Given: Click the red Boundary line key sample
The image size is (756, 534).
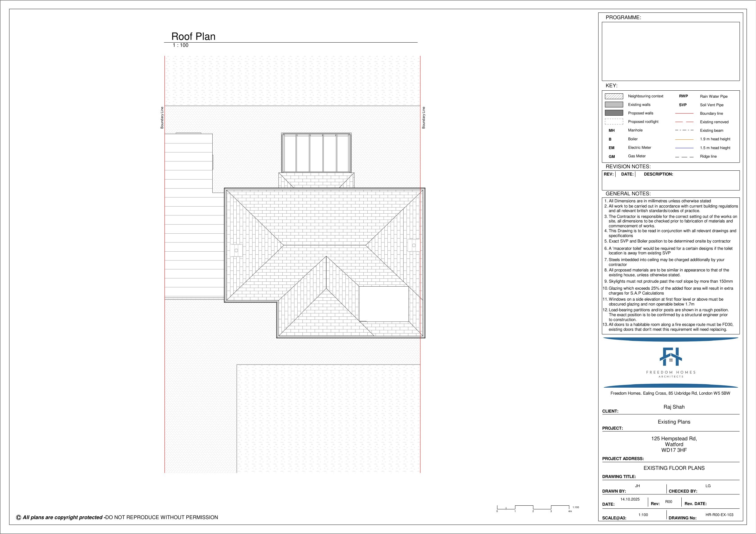Looking at the screenshot, I should (684, 113).
